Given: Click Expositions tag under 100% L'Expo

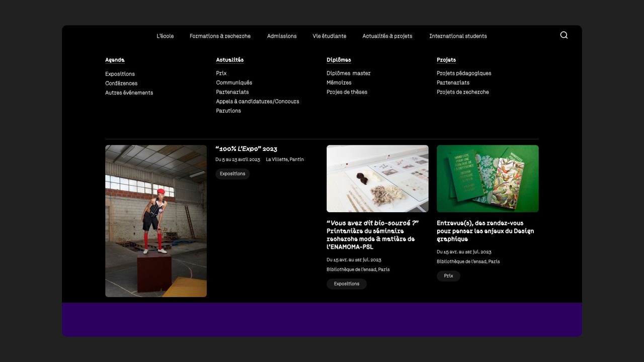Looking at the screenshot, I should 232,174.
